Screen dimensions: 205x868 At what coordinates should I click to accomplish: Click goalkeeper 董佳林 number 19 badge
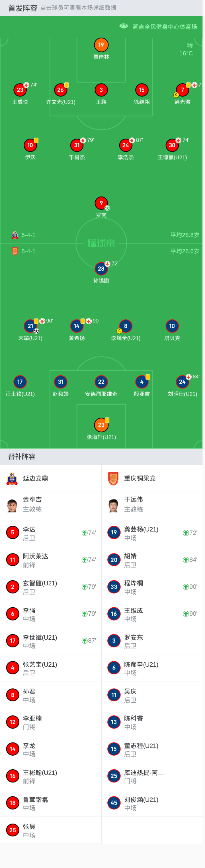pos(101,45)
